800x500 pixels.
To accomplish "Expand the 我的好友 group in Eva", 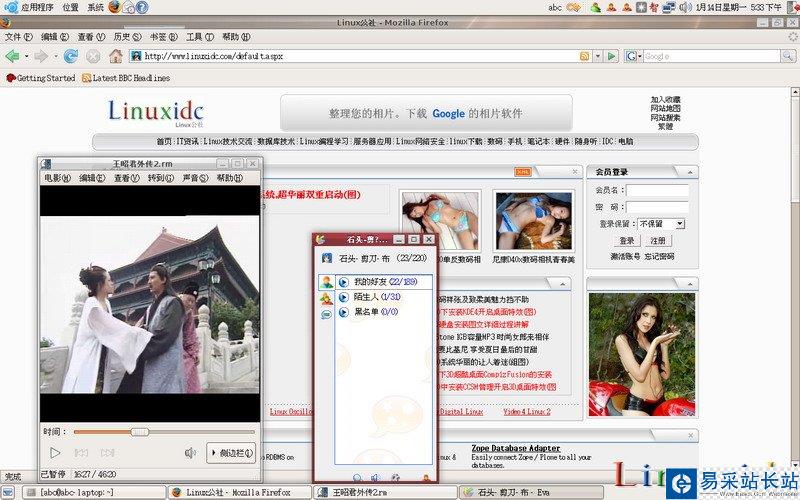I will pyautogui.click(x=343, y=282).
